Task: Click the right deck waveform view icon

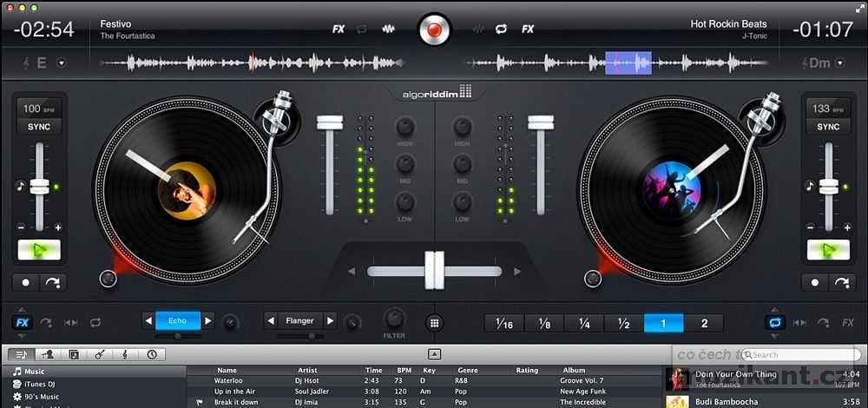Action: click(x=477, y=29)
